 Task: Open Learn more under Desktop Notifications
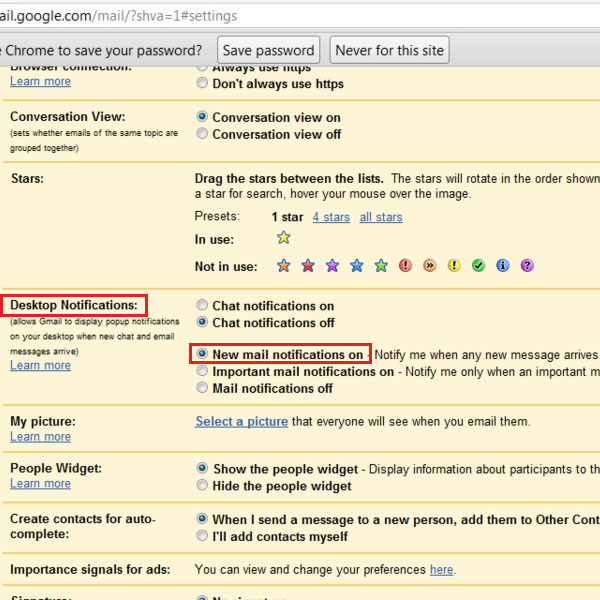(41, 365)
